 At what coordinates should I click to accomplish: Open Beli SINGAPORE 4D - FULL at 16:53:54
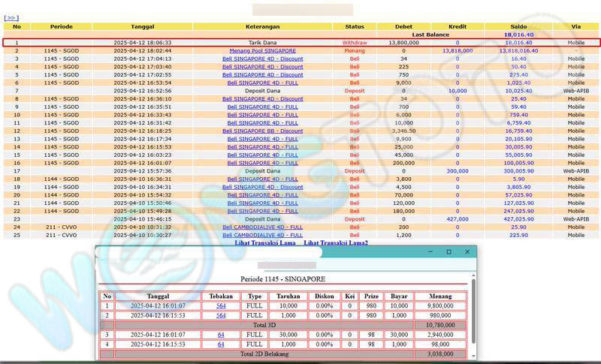pyautogui.click(x=262, y=83)
